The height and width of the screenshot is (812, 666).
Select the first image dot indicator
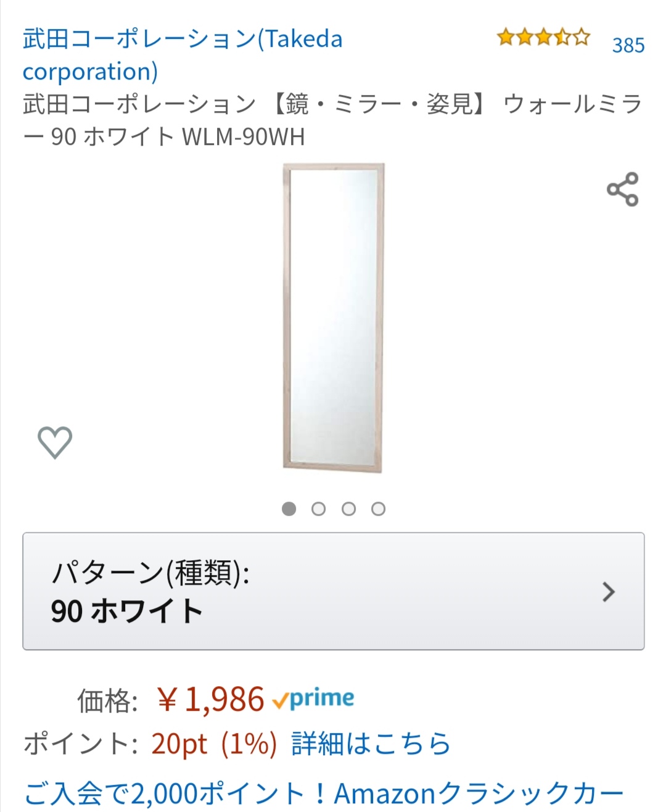click(289, 509)
